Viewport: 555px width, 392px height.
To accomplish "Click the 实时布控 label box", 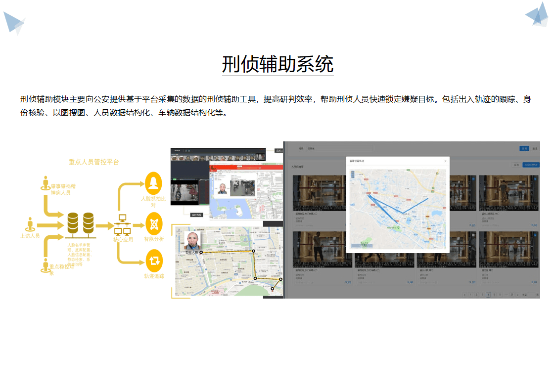I will [196, 215].
